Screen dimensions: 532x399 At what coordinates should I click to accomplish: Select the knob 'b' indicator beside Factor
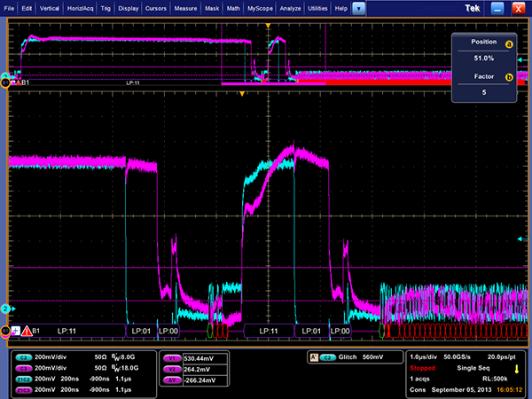coord(509,77)
